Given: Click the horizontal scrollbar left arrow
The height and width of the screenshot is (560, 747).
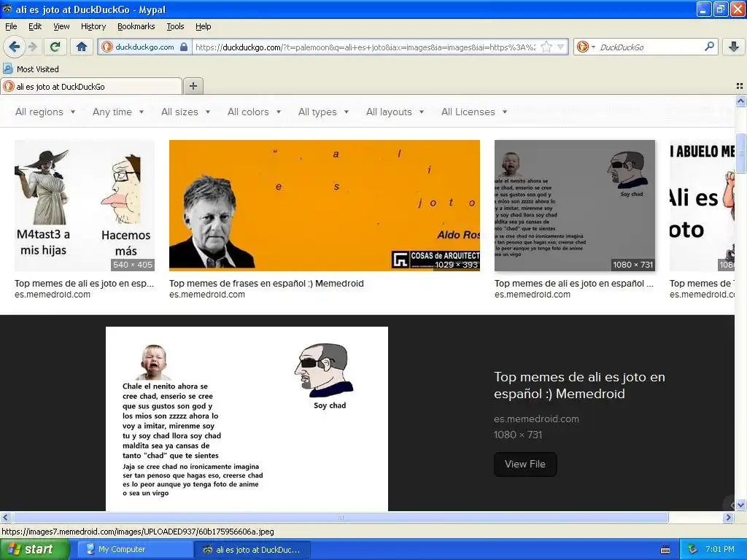Looking at the screenshot, I should [5, 517].
